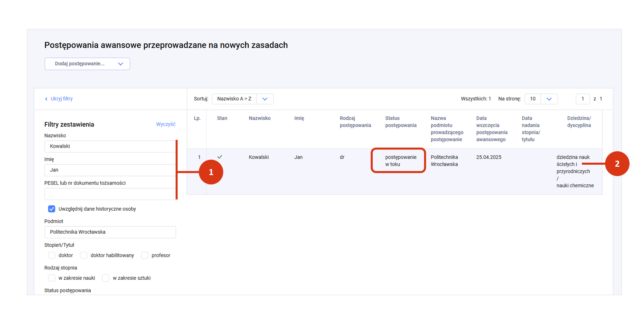Hide filters with Ukryj filtry link
644x327 pixels.
coord(61,99)
